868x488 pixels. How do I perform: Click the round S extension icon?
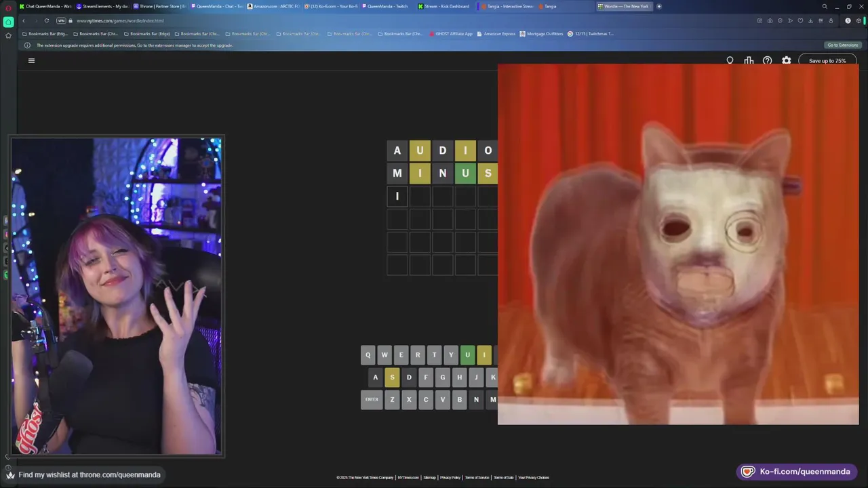[848, 20]
